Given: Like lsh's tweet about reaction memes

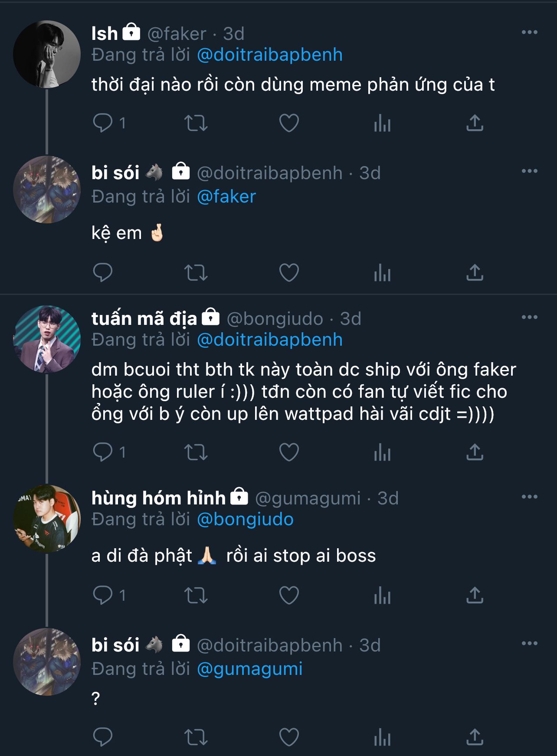Looking at the screenshot, I should 289,123.
